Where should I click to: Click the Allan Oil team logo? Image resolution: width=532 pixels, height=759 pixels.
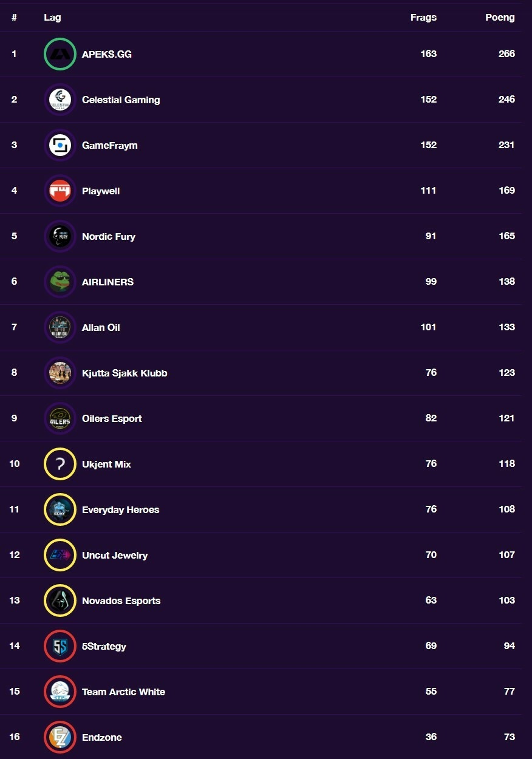click(60, 327)
